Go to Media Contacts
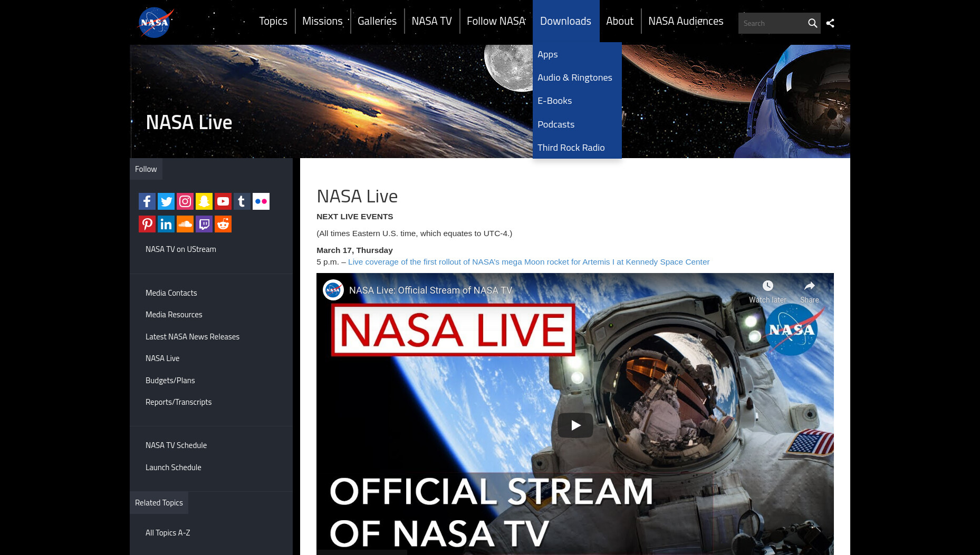The width and height of the screenshot is (980, 555). pos(171,293)
